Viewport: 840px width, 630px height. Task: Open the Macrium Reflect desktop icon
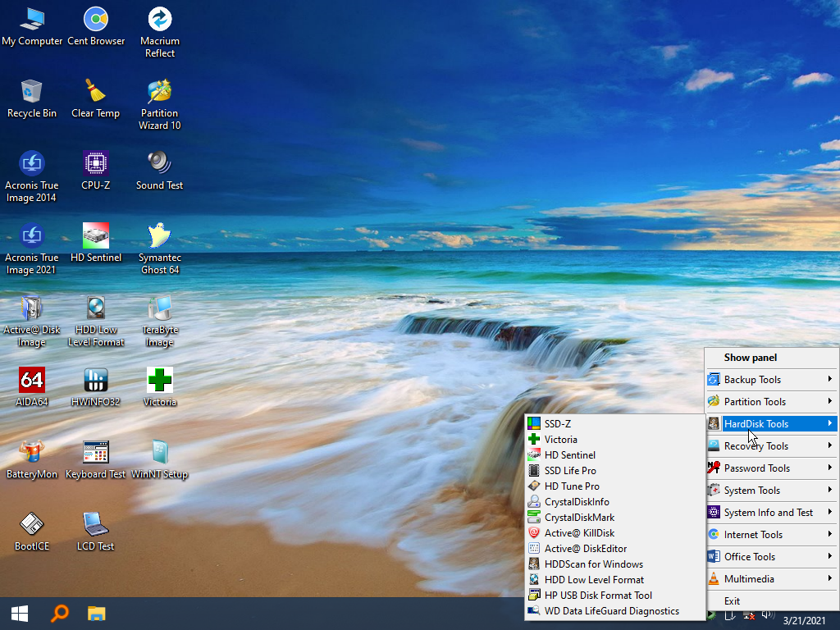(x=160, y=32)
